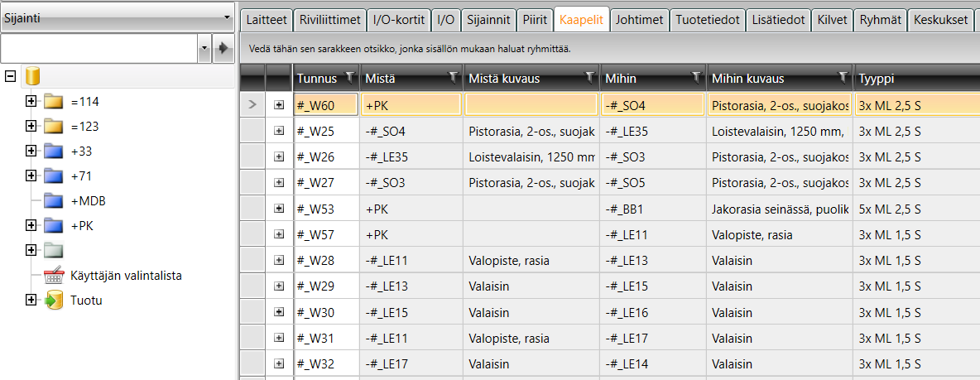
Task: Click the yellow database root icon
Action: click(33, 77)
